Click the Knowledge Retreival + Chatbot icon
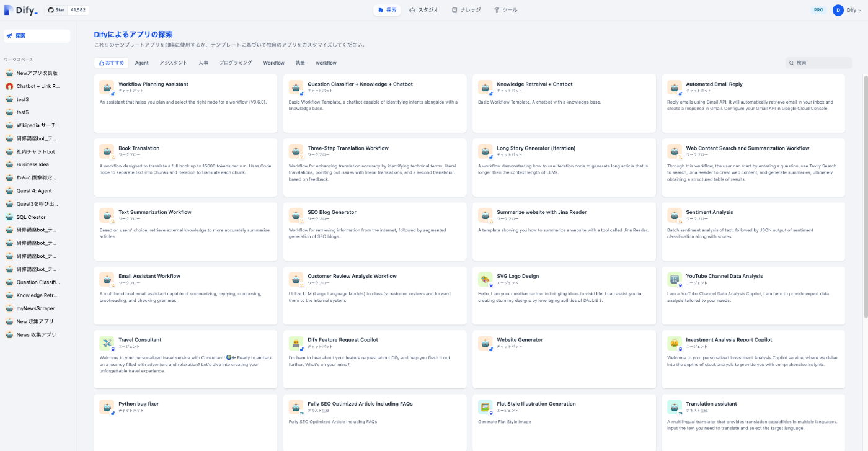This screenshot has width=868, height=451. [485, 87]
